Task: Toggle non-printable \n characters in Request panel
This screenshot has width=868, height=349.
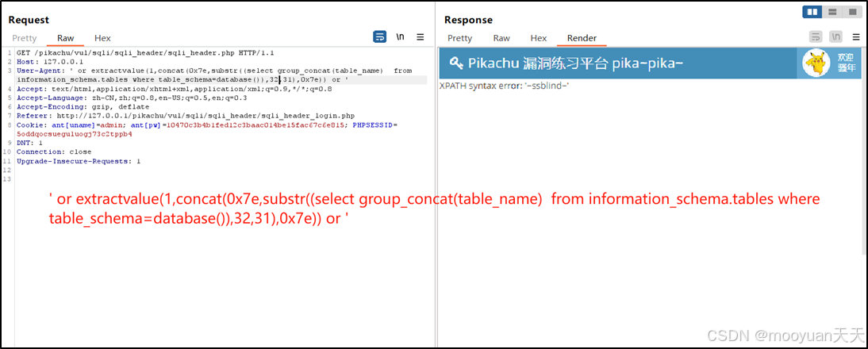Action: pyautogui.click(x=400, y=37)
